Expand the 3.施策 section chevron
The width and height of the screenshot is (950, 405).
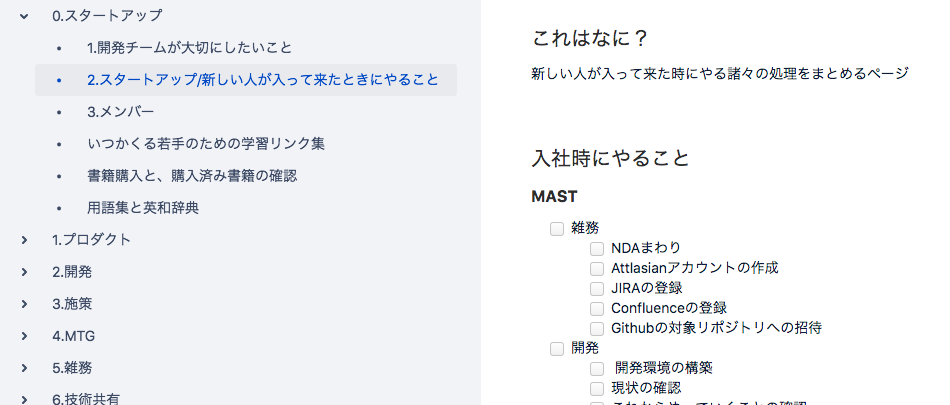[x=24, y=304]
